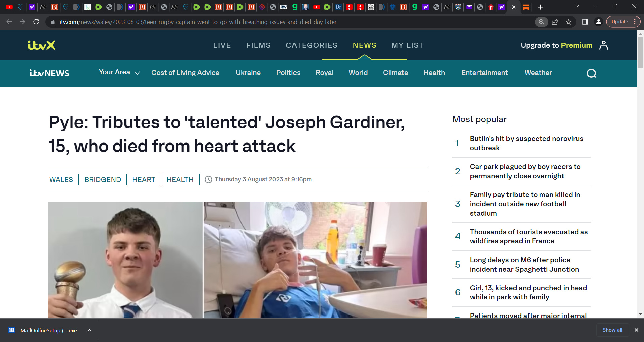This screenshot has height=342, width=644.
Task: Click the ITVX logo
Action: (42, 45)
